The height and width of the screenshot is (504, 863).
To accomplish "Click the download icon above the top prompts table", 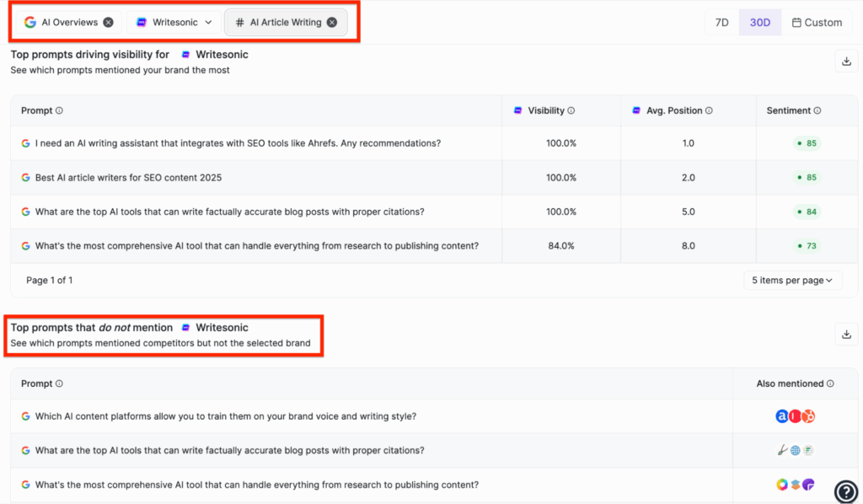I will click(846, 60).
